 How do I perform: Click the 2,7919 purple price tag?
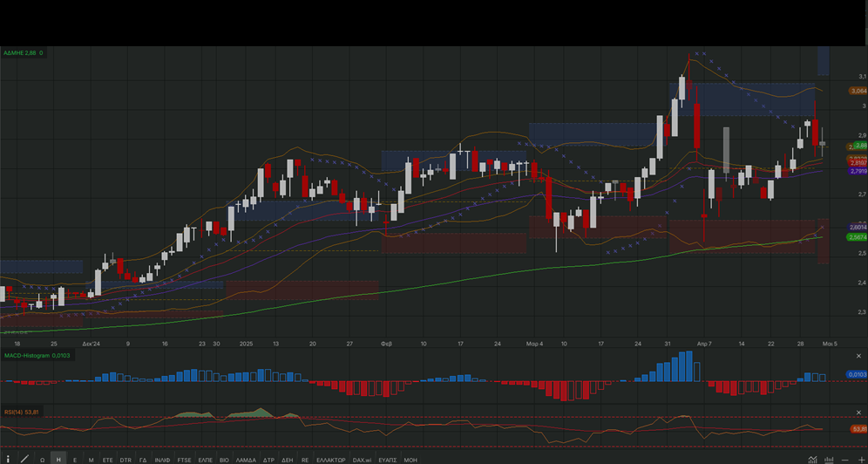pyautogui.click(x=858, y=171)
